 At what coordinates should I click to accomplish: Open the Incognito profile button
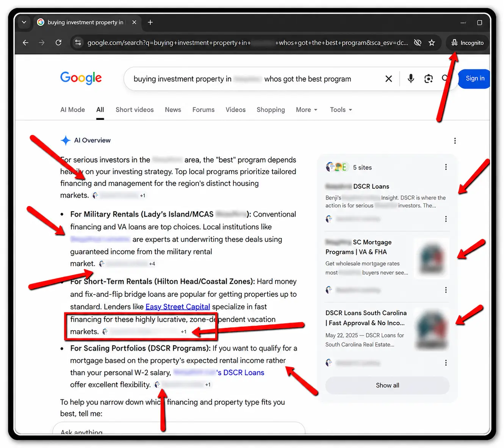coord(467,43)
